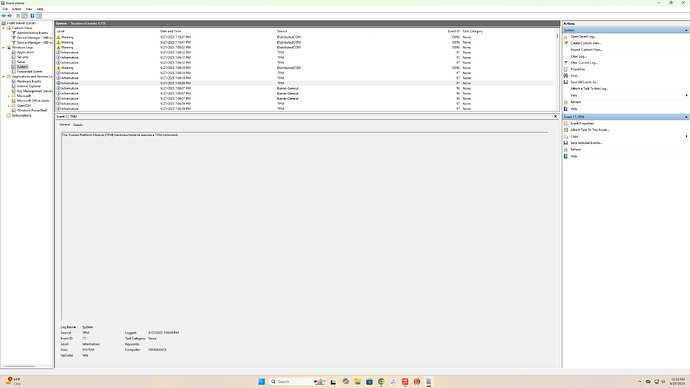Select Subscriptions in the console tree
The image size is (690, 388).
21,116
